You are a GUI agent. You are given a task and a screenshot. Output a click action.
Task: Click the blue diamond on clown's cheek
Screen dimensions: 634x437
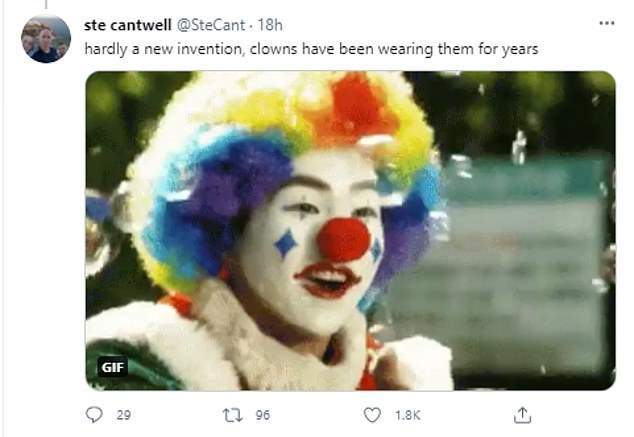click(285, 244)
